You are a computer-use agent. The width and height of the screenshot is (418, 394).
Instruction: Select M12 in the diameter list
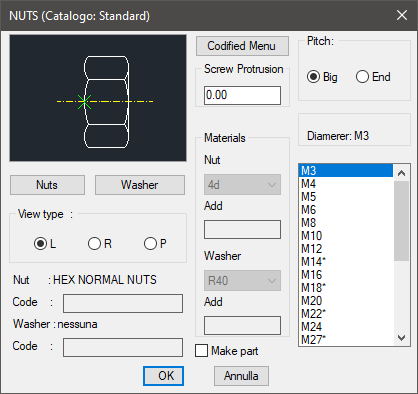(346, 249)
